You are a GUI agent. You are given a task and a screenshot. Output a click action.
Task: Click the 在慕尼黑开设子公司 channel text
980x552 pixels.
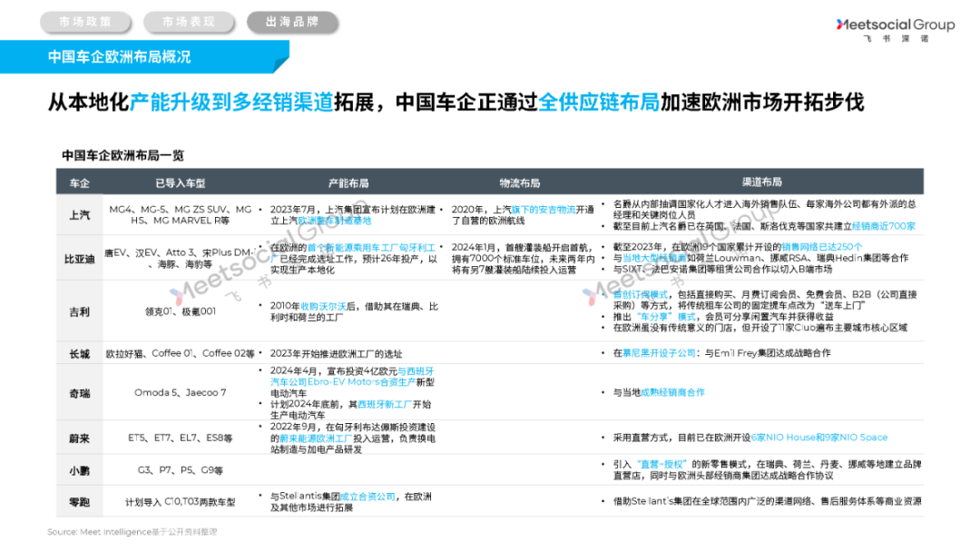click(721, 353)
